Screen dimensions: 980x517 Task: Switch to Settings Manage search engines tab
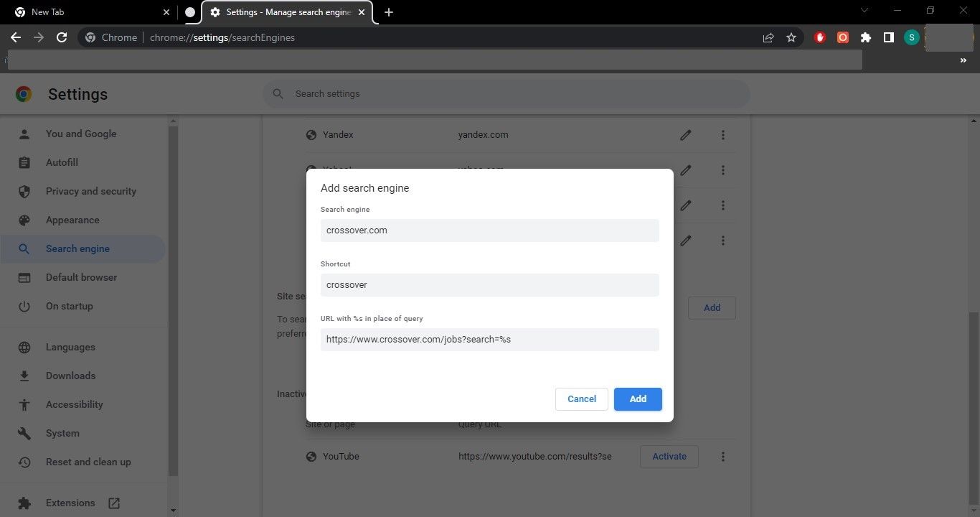click(287, 12)
